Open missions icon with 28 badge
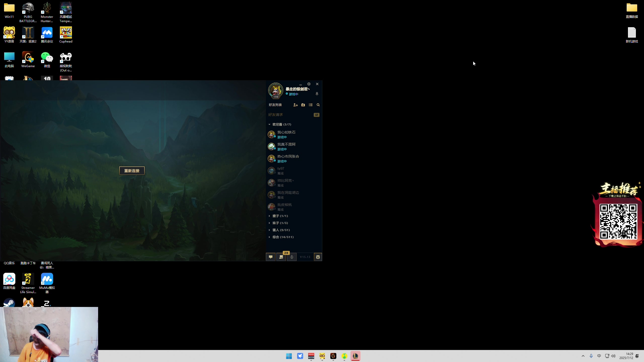 [281, 257]
